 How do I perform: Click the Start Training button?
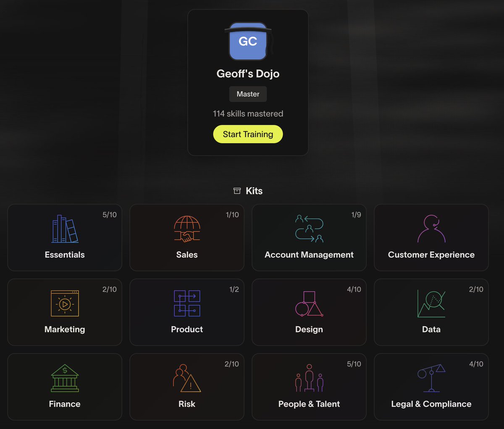tap(248, 134)
